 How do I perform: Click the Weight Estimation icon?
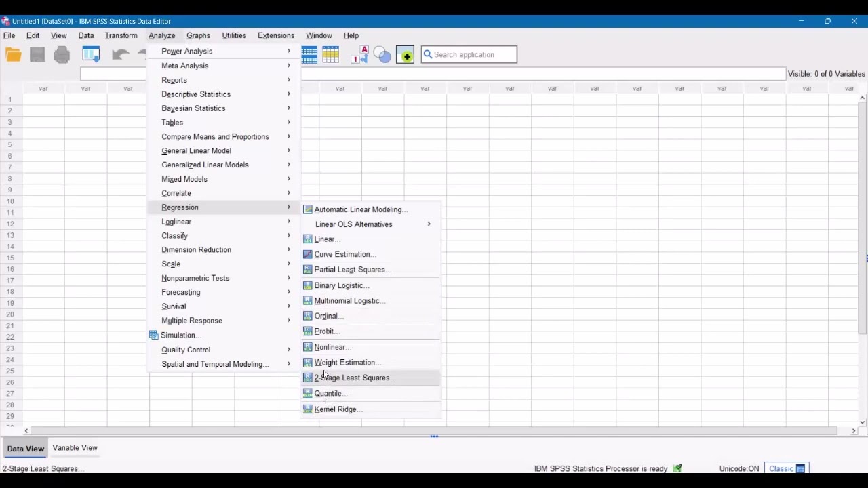click(308, 363)
